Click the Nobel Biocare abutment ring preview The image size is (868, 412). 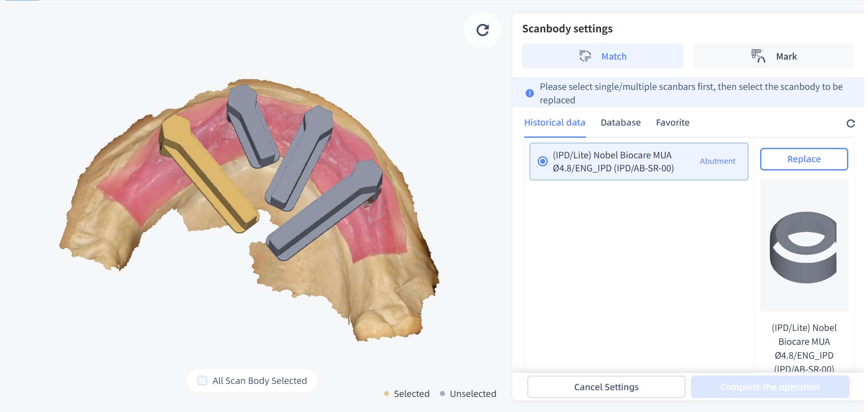(x=803, y=247)
